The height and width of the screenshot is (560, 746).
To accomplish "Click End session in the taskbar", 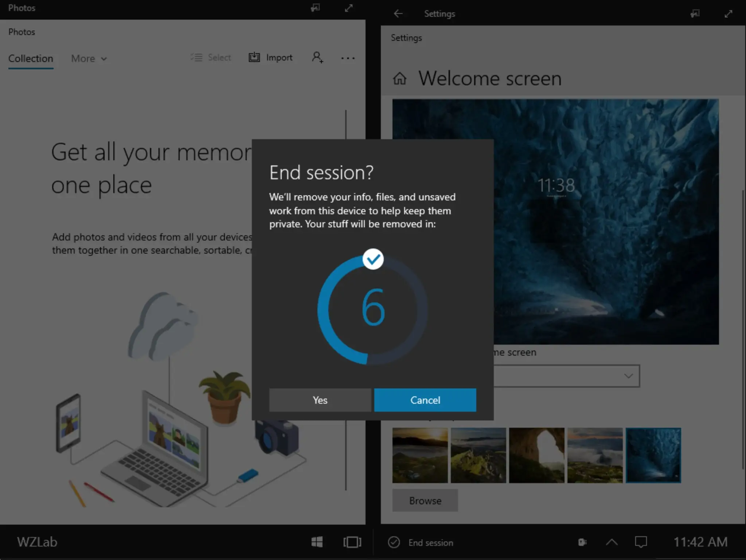I will pos(431,543).
